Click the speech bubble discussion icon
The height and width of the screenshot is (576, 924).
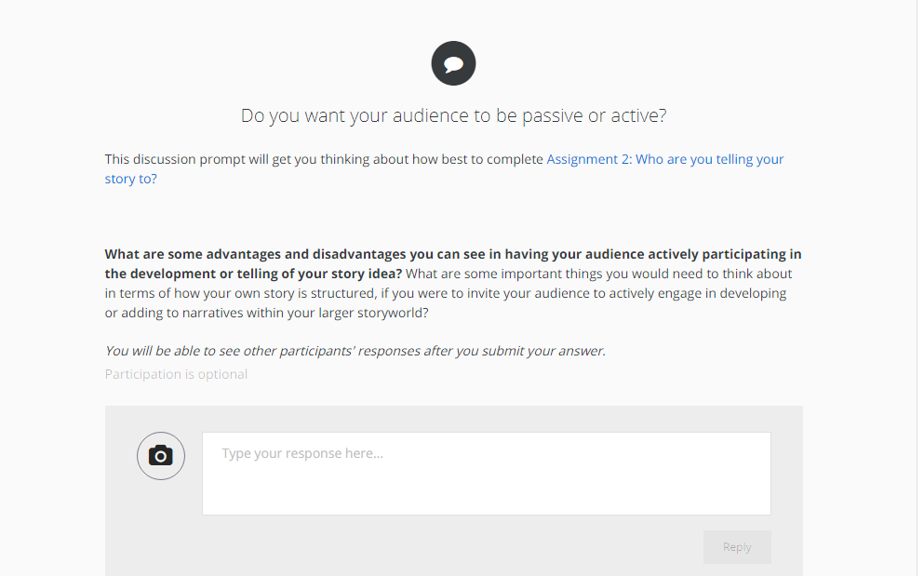(x=453, y=63)
